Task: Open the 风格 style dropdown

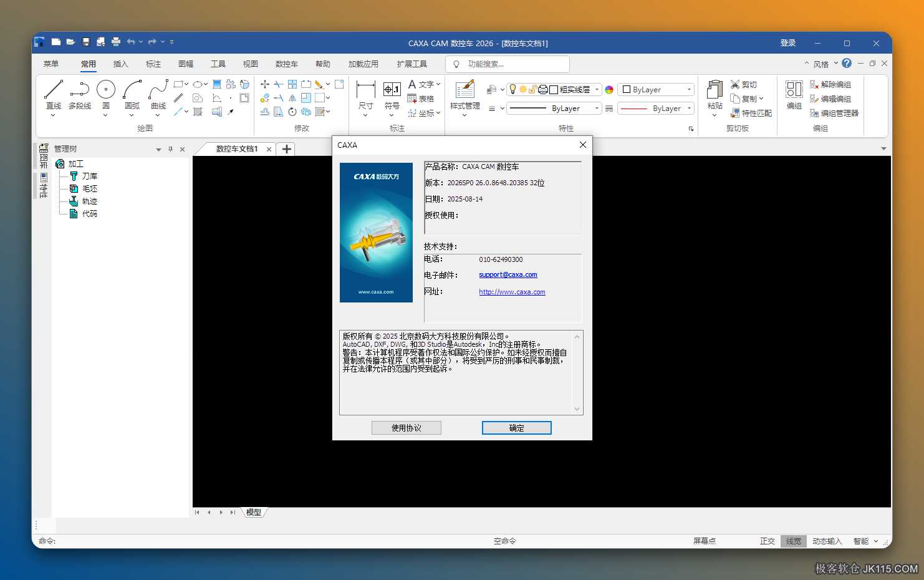Action: 836,64
